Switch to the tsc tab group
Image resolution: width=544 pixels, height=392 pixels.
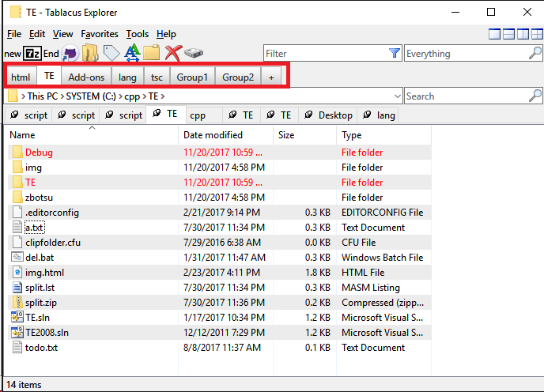pos(157,77)
